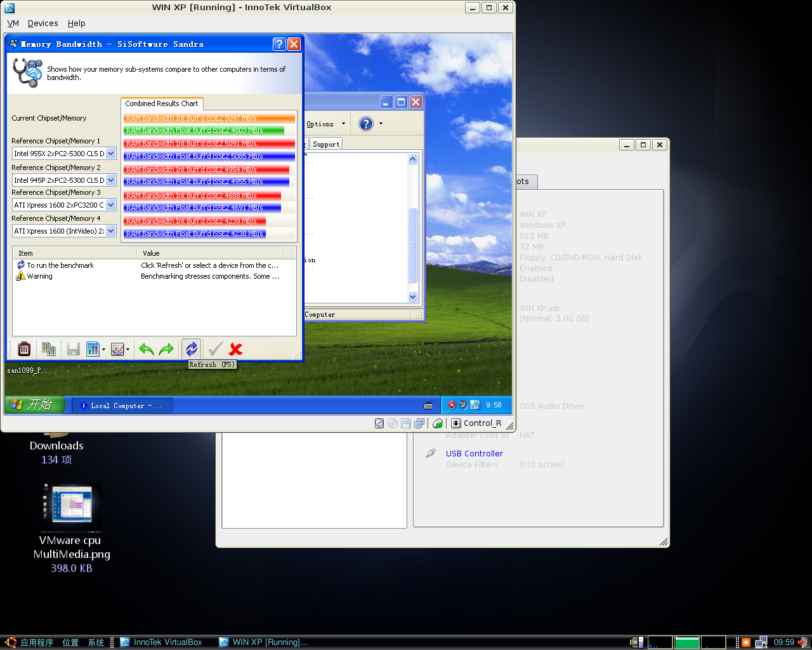Click the network computers icon in host panel
The height and width of the screenshot is (650, 812).
761,642
